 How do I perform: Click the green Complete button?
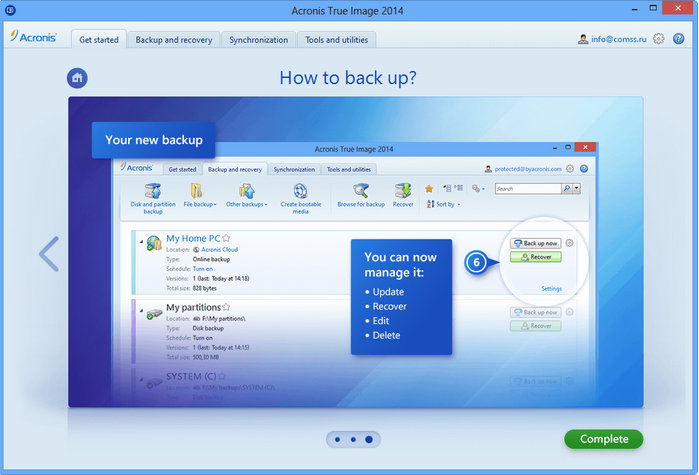pyautogui.click(x=604, y=439)
